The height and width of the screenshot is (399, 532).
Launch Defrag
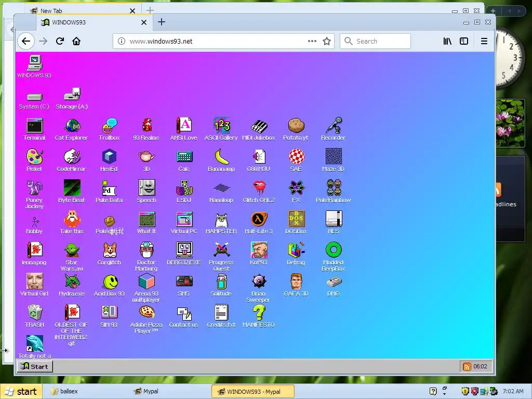[x=296, y=254]
